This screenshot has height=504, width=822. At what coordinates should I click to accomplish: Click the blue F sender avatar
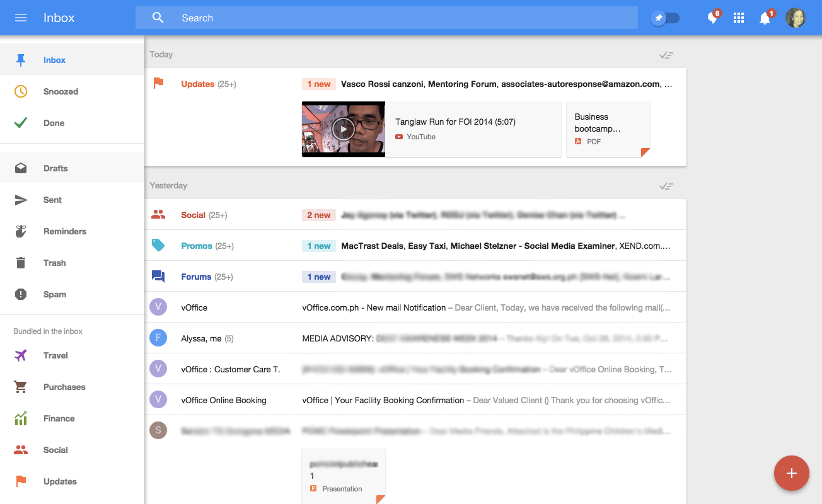click(158, 338)
